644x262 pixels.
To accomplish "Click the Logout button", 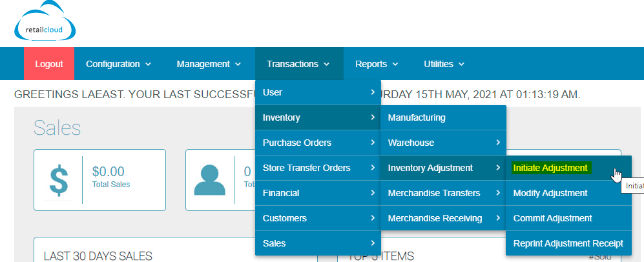I will click(49, 64).
